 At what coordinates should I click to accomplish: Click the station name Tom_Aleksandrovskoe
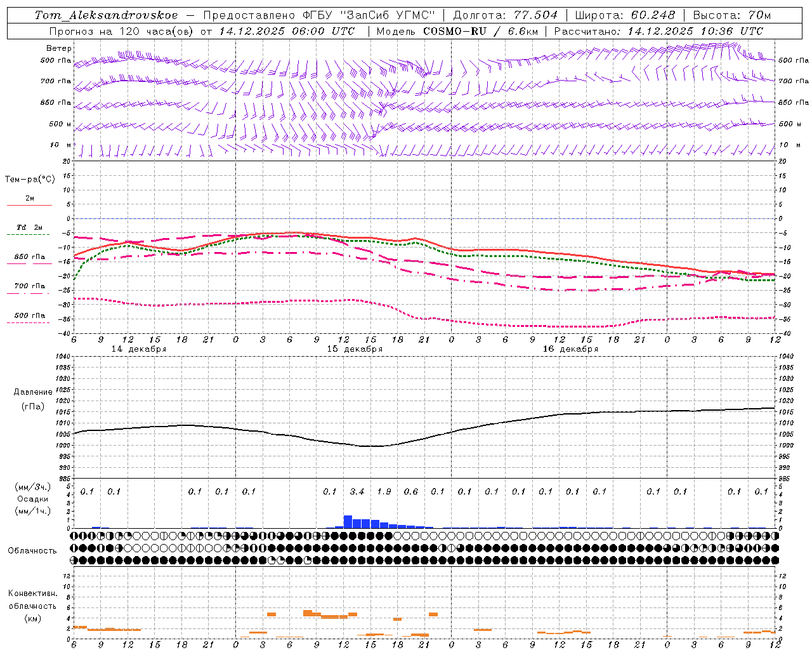[107, 15]
